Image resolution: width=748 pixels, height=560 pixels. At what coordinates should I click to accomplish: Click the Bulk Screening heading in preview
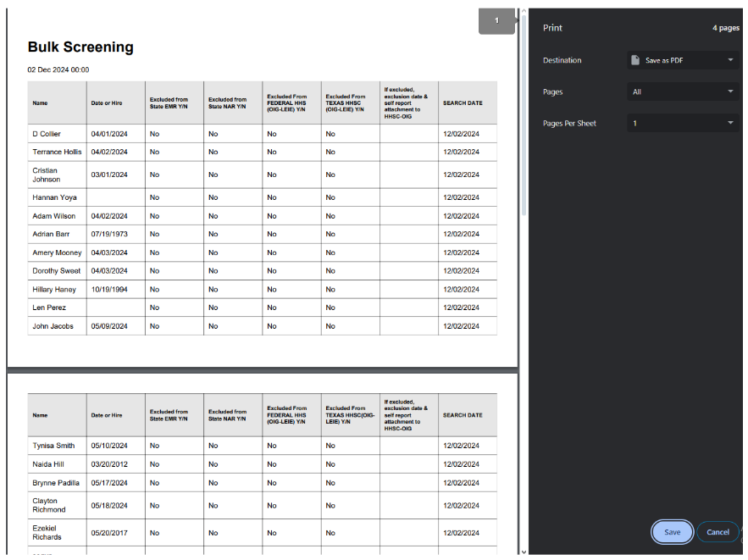[80, 47]
